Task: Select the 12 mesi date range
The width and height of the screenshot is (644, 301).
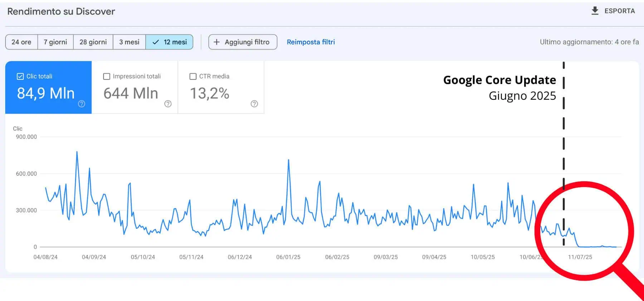Action: click(x=169, y=42)
